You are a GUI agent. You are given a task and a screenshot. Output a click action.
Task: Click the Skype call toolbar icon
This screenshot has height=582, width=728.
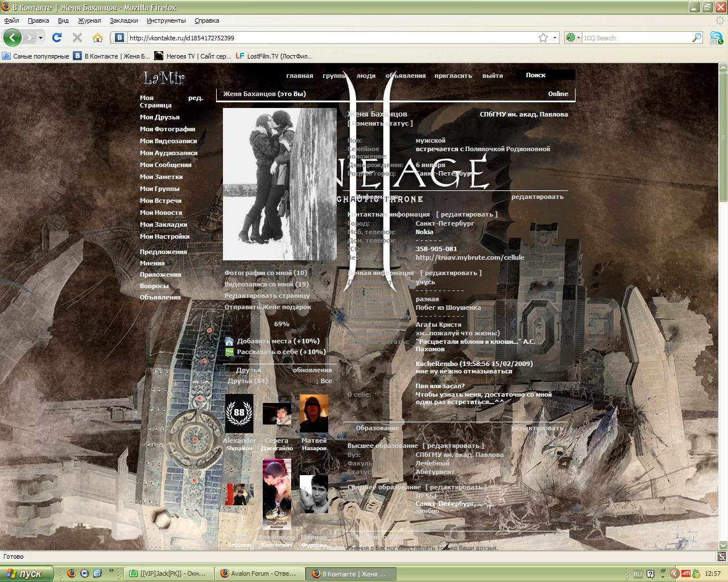coord(716,38)
